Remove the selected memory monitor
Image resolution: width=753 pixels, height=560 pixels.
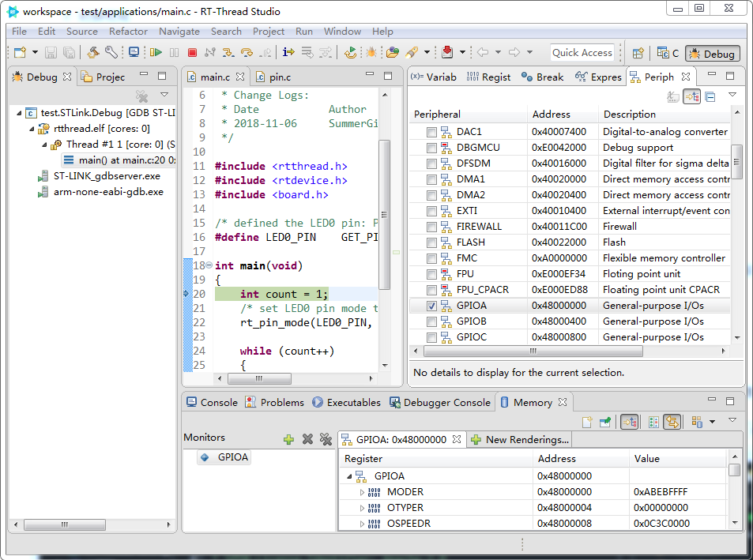pyautogui.click(x=308, y=439)
